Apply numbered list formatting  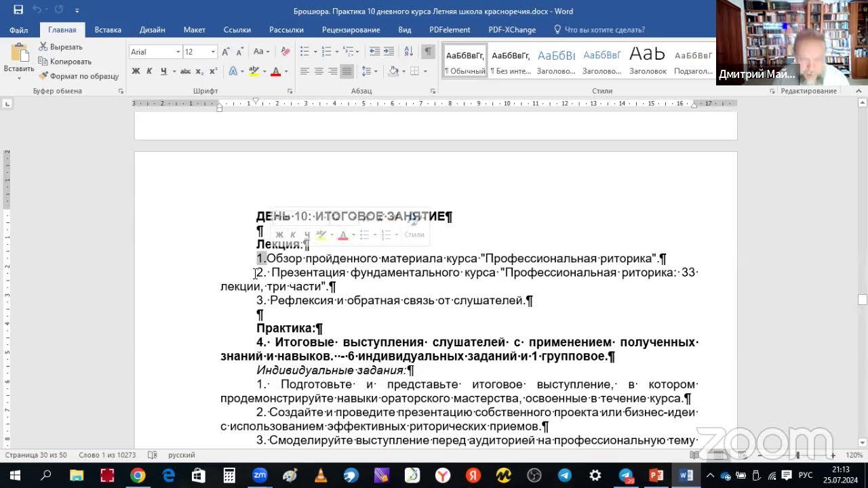(326, 52)
